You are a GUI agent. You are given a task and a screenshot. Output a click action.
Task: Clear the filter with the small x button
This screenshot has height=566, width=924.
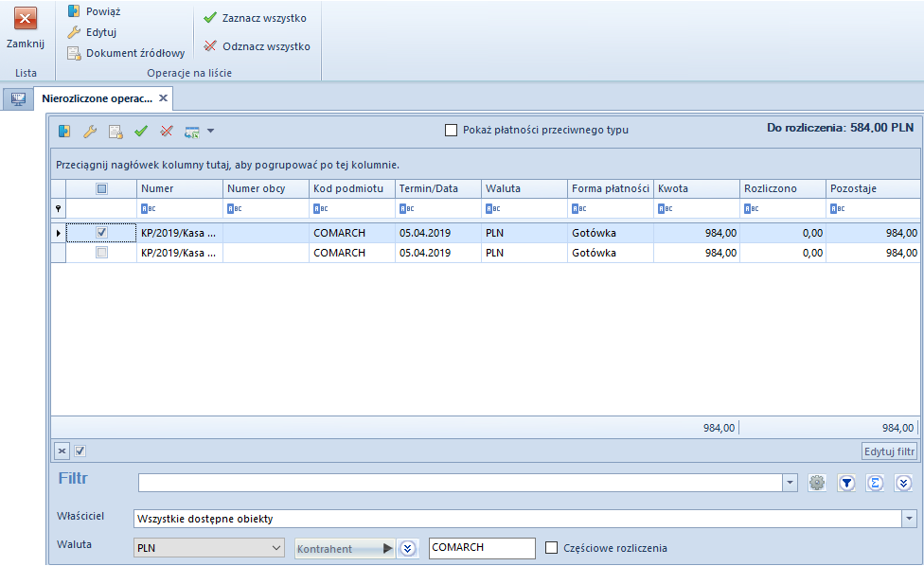[x=62, y=451]
